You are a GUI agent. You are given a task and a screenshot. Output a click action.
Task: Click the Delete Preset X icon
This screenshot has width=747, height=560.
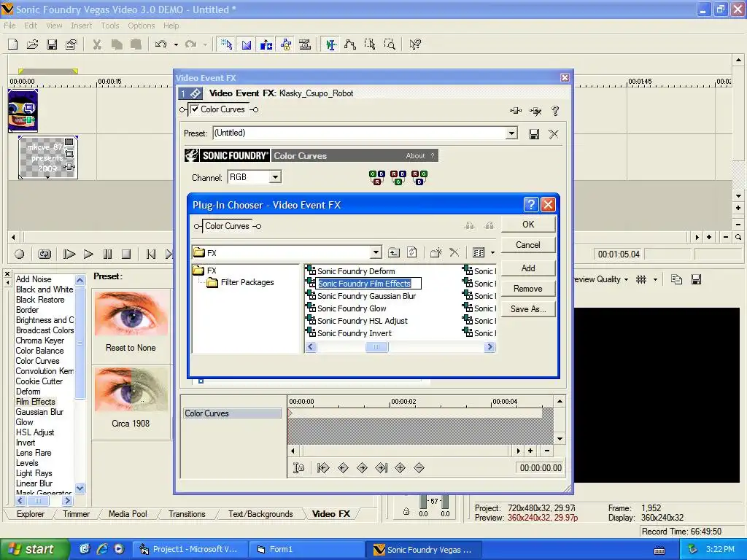coord(553,134)
